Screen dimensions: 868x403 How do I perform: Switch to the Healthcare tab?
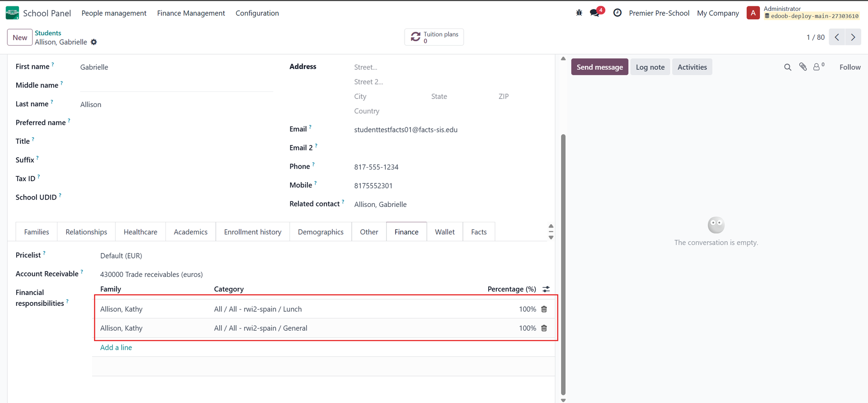coord(140,232)
